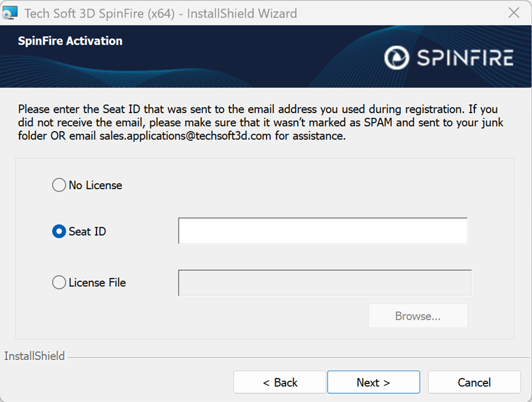Click the Tech Soft 3D SpinFire window title
Image resolution: width=532 pixels, height=402 pixels.
point(160,13)
